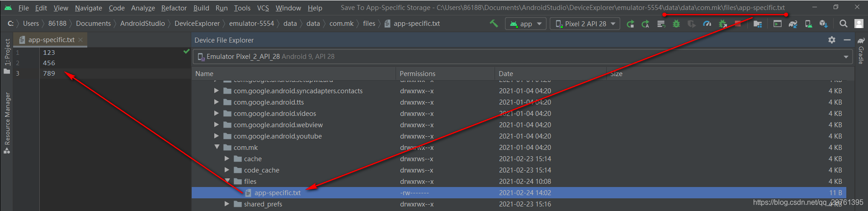
Task: Expand the com.google.android.syncadapters.contacts folder
Action: (x=217, y=91)
